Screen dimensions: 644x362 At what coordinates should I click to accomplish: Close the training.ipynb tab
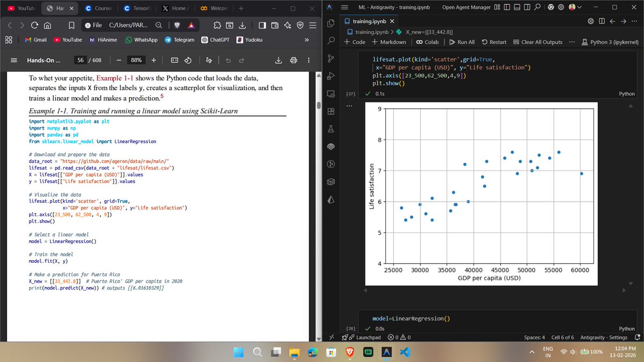click(392, 21)
